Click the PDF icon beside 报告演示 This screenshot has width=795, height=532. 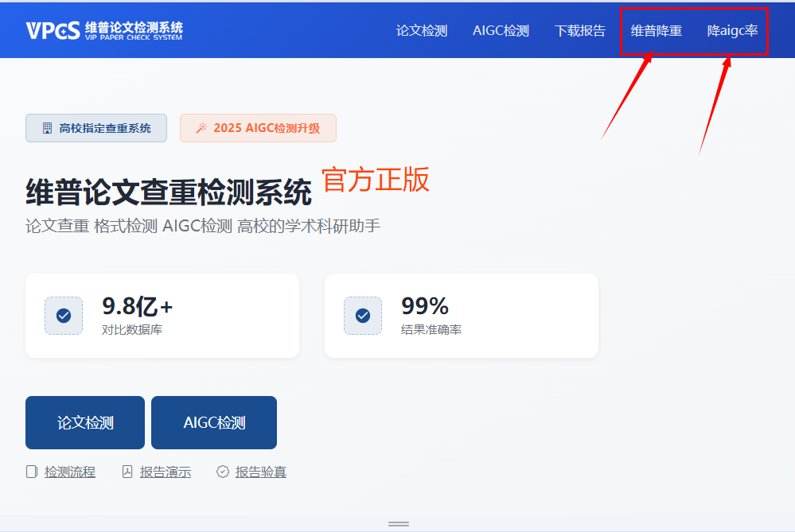127,472
